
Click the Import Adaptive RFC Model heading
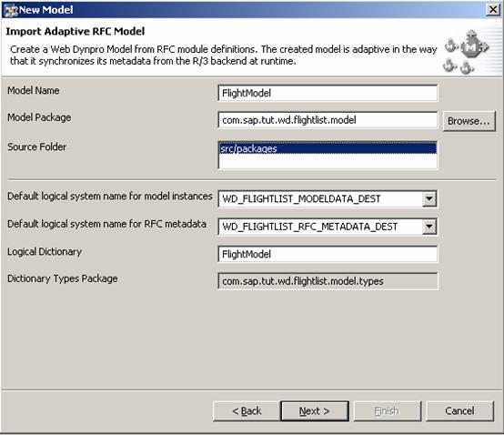pos(76,32)
